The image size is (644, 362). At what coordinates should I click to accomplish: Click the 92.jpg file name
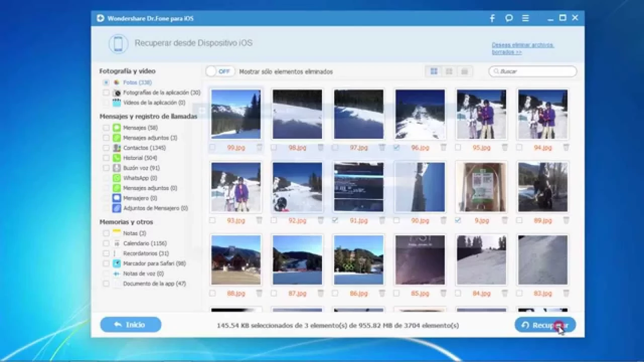point(298,220)
